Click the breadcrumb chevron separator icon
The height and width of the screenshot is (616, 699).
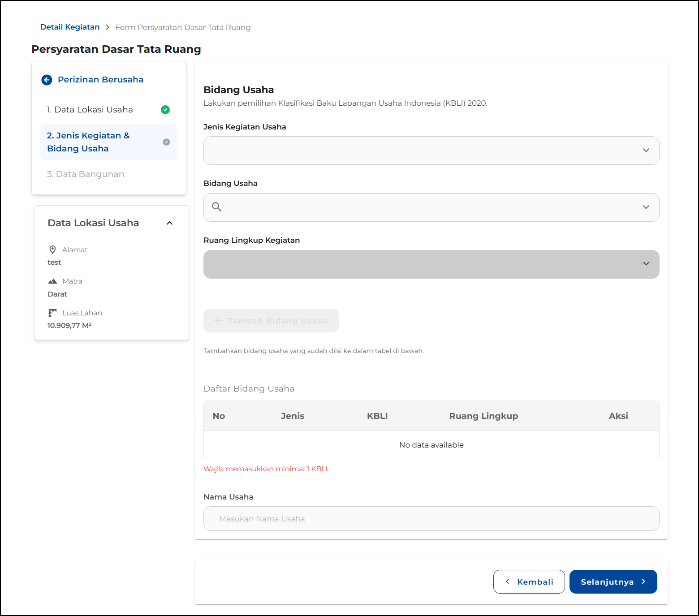(108, 27)
